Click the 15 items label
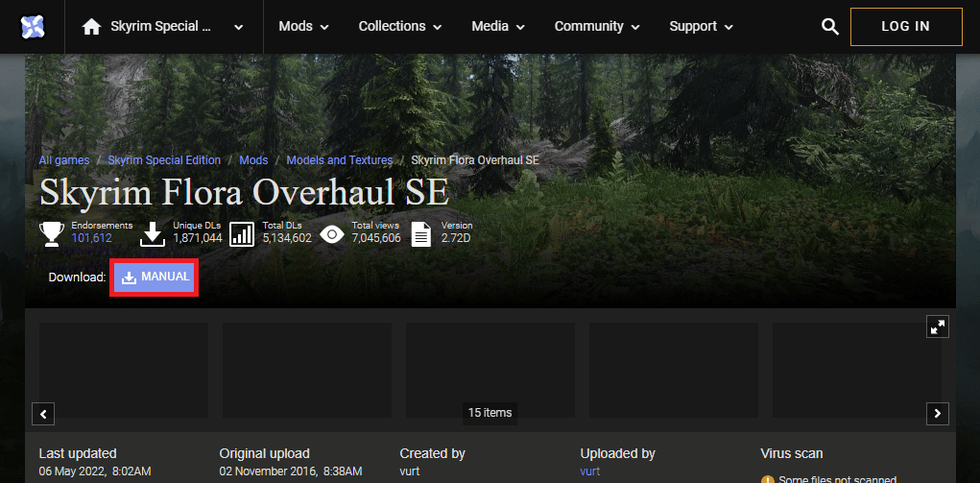Screen dimensions: 980x483 click(x=490, y=413)
